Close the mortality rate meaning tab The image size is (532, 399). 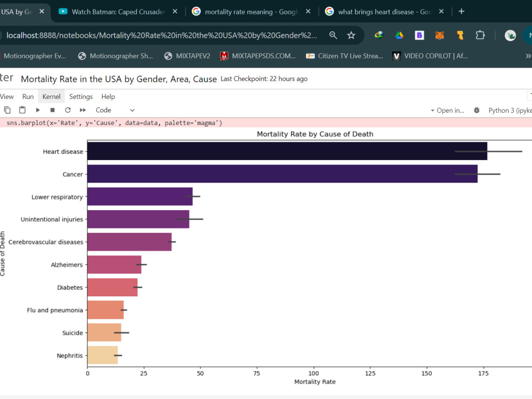[x=307, y=12]
